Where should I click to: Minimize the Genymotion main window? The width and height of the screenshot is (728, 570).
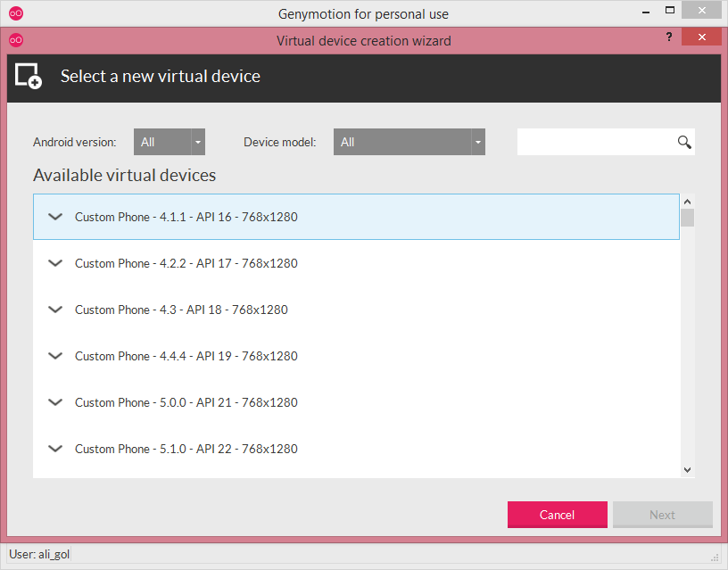click(645, 12)
